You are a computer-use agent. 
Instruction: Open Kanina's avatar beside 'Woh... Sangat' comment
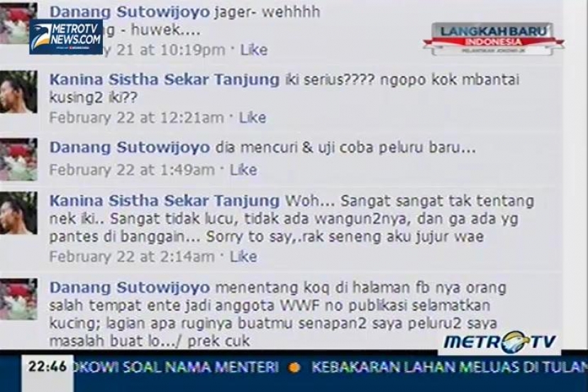[18, 213]
